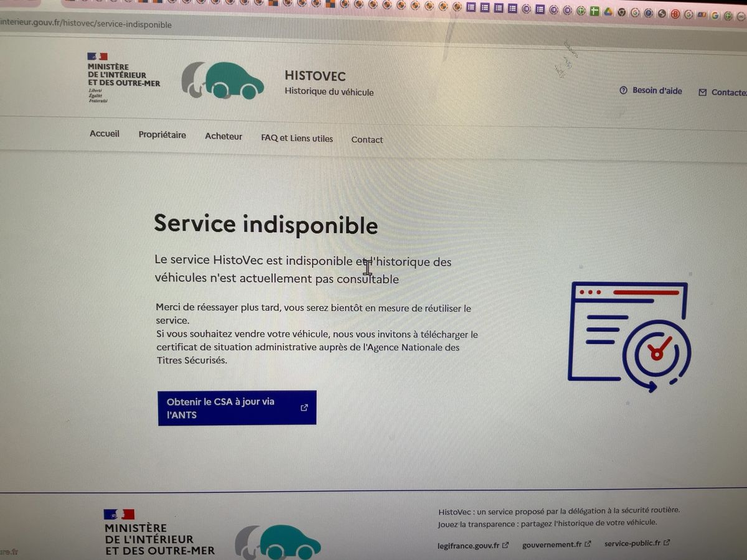This screenshot has width=747, height=560.
Task: Click the HistoVec car logo in header
Action: tap(222, 80)
